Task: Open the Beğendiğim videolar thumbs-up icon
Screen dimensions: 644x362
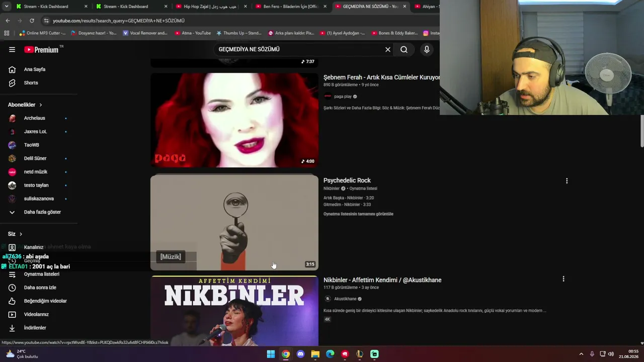Action: coord(12,301)
